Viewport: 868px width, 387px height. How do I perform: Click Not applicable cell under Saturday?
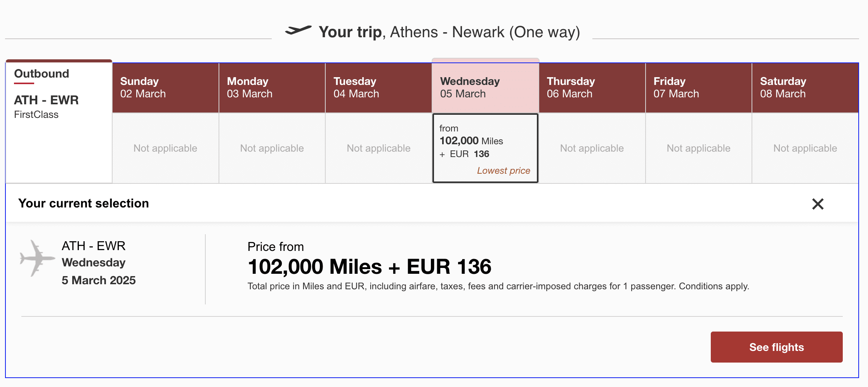point(805,148)
